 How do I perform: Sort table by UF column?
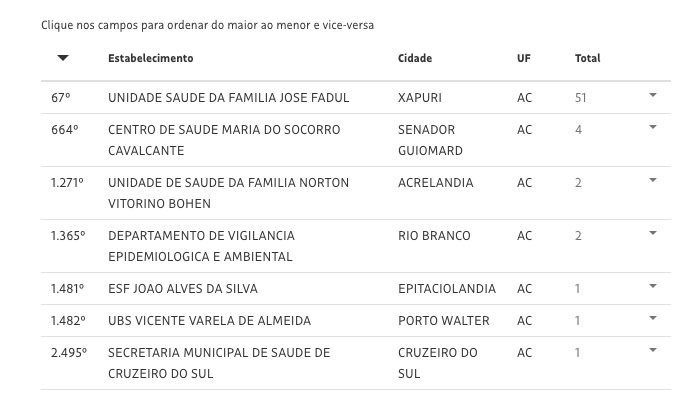(x=524, y=58)
